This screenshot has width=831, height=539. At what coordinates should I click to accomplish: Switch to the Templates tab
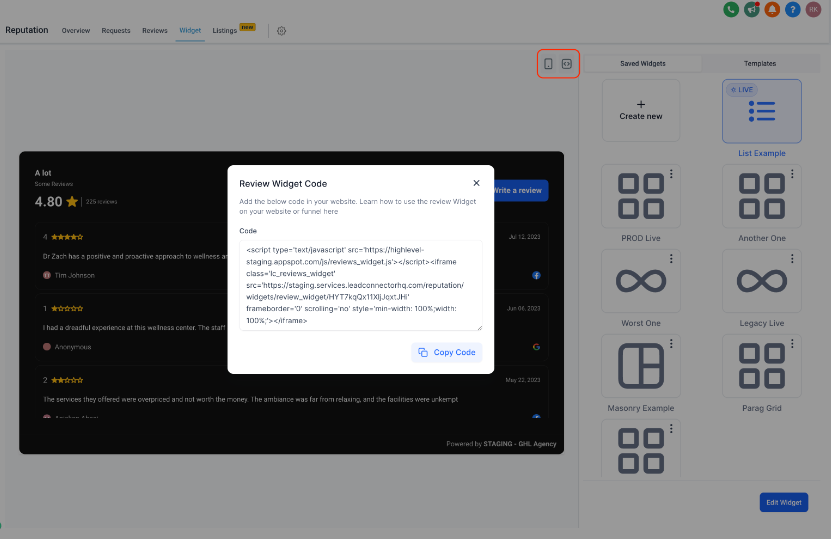tap(760, 64)
